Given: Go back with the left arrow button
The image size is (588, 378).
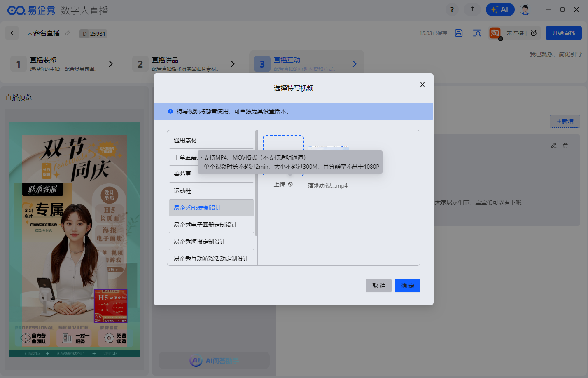Looking at the screenshot, I should 12,33.
